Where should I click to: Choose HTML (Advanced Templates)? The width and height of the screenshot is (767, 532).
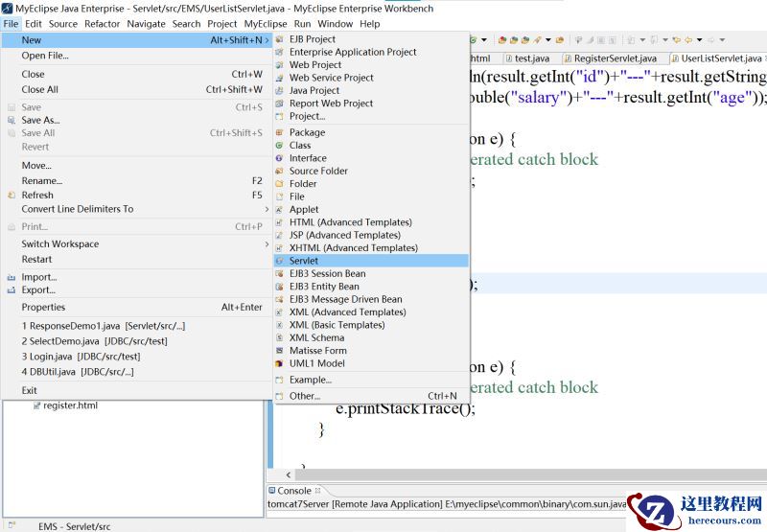click(371, 222)
